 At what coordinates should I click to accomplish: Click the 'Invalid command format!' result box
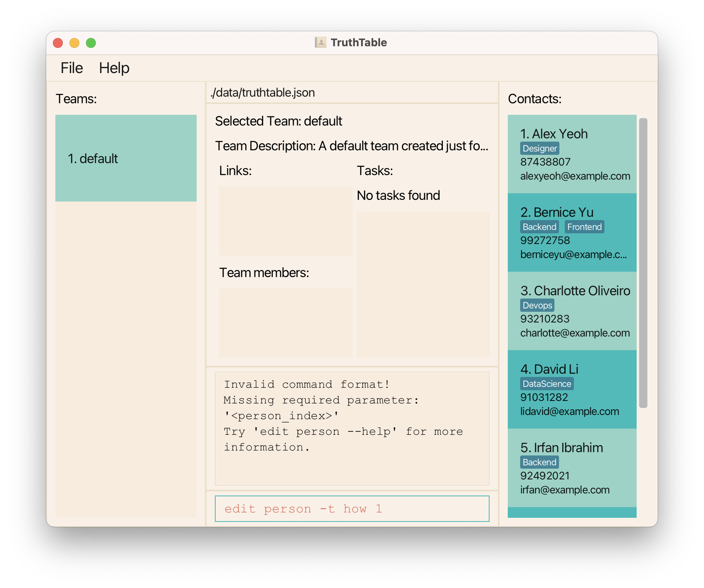point(352,428)
